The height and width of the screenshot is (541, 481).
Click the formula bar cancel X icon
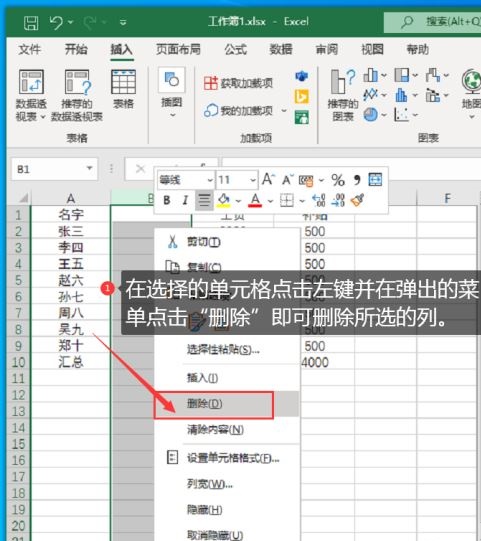[140, 169]
